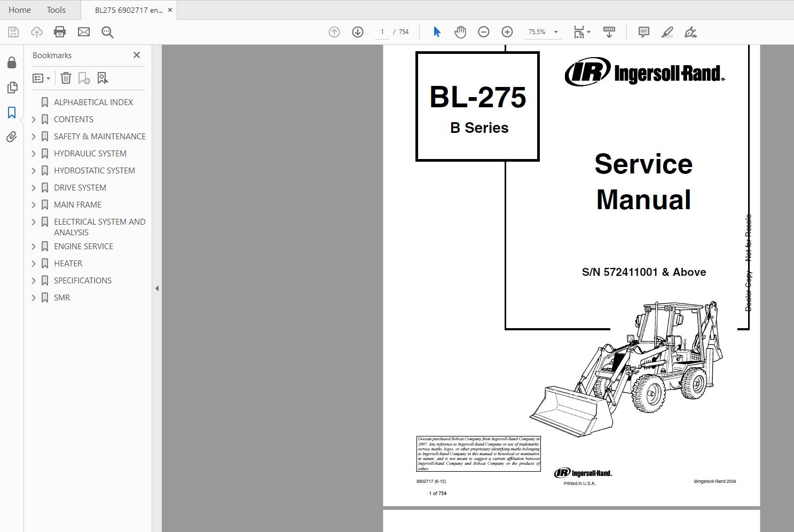This screenshot has width=794, height=532.
Task: Send file by email envelope icon
Action: [84, 32]
